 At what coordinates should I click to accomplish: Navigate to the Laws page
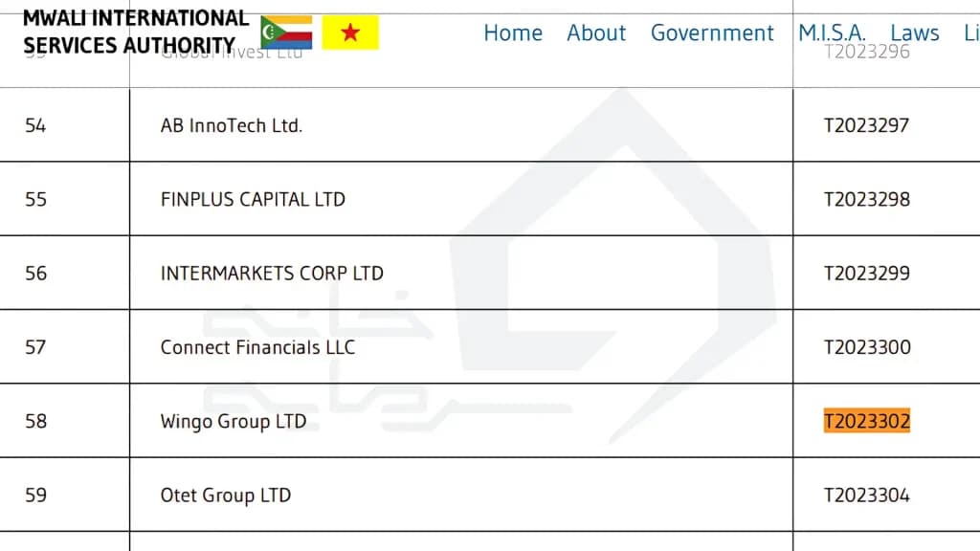point(914,33)
